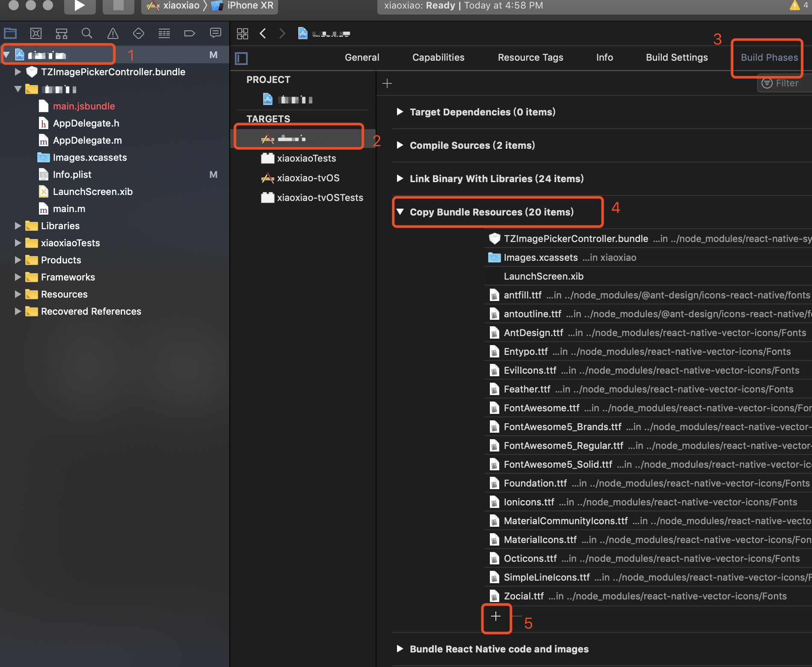Open the Report navigator speech bubble icon
Viewport: 812px width, 667px height.
pyautogui.click(x=215, y=33)
